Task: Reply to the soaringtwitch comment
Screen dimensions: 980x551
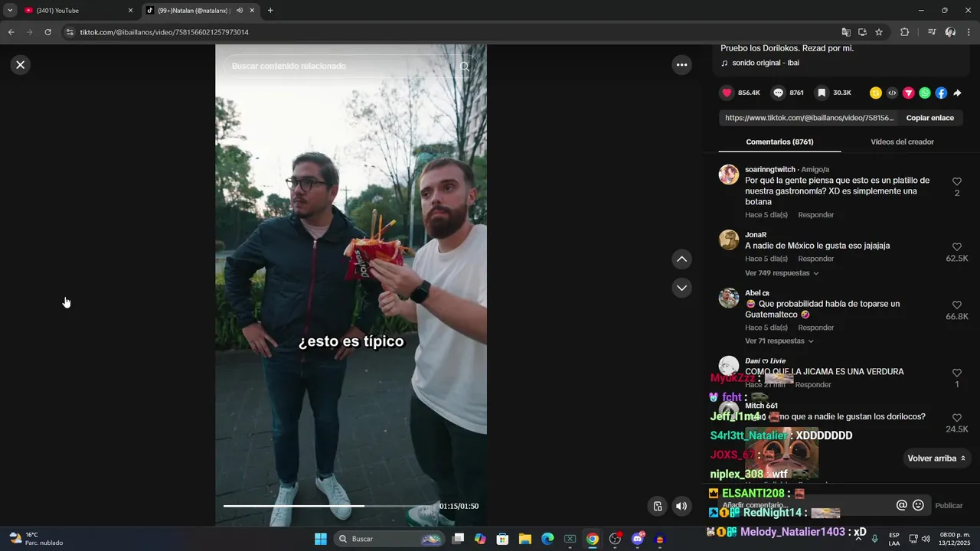Action: point(815,215)
